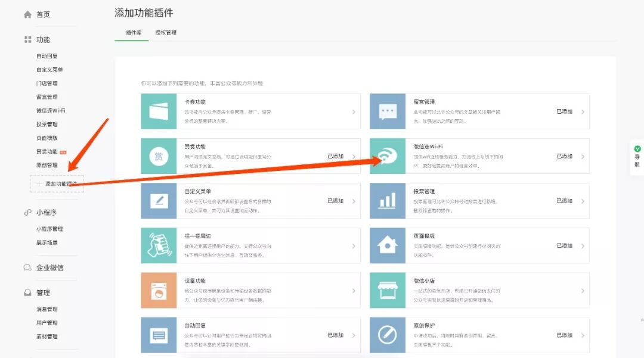Image resolution: width=644 pixels, height=358 pixels.
Task: Click the 微信连Wi-Fi plugin icon
Action: (x=388, y=156)
